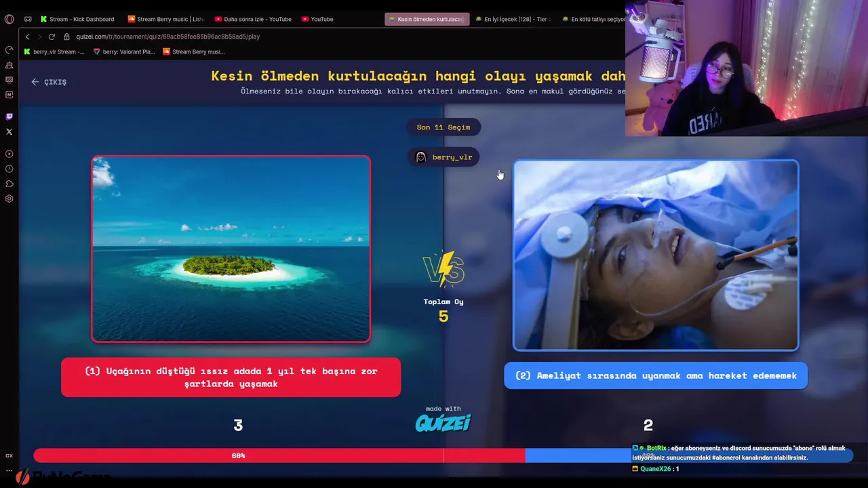868x488 pixels.
Task: Open sidebar three-dots more menu
Action: pyautogui.click(x=9, y=470)
